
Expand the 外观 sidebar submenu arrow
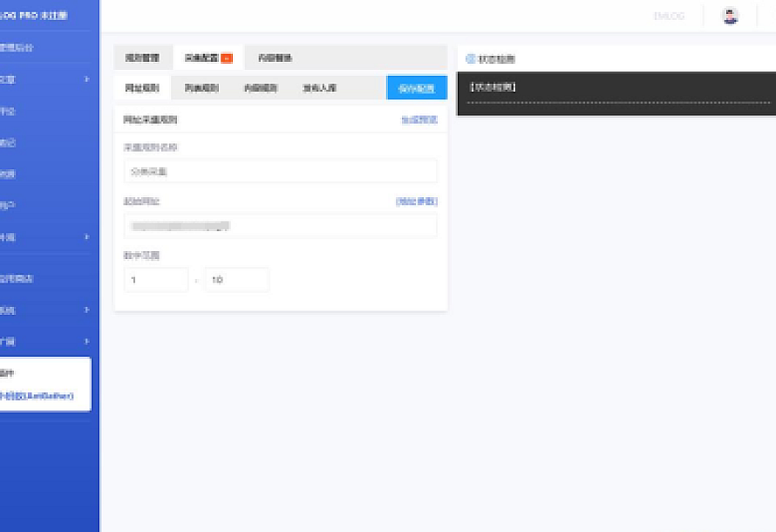pos(86,236)
